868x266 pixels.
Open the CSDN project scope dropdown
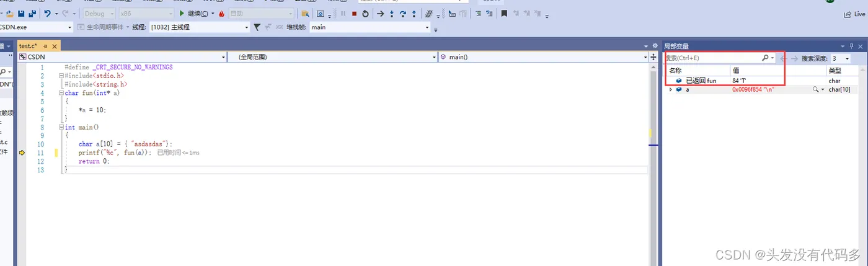point(122,57)
